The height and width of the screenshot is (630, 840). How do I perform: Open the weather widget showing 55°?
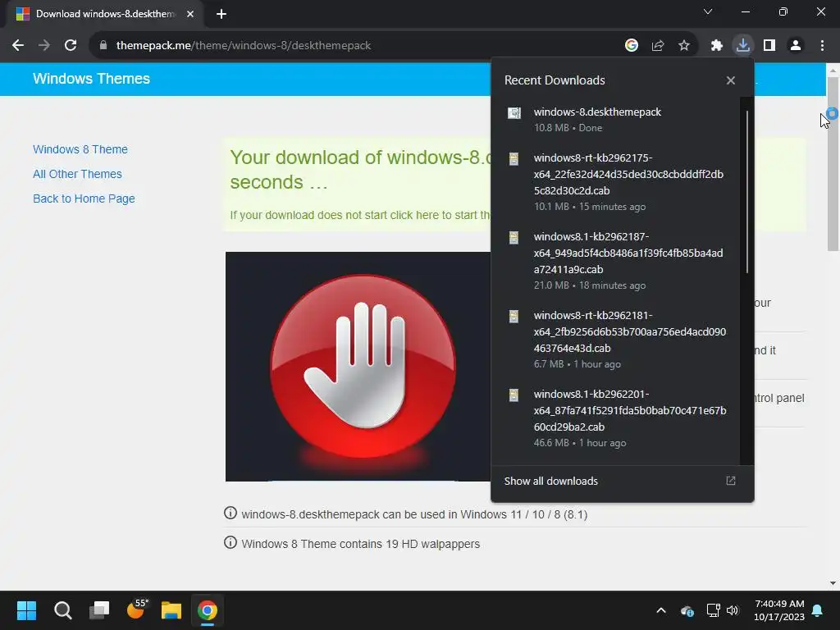[x=136, y=610]
